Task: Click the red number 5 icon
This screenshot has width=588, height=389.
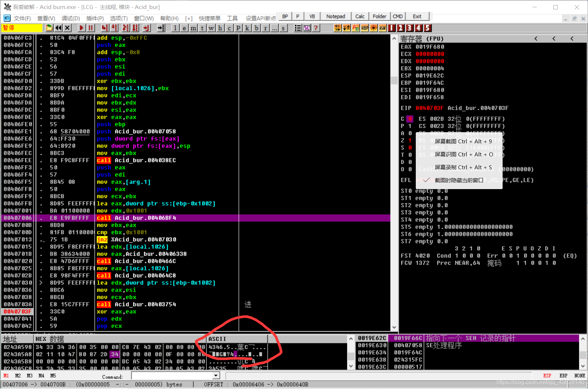Action: tap(427, 28)
